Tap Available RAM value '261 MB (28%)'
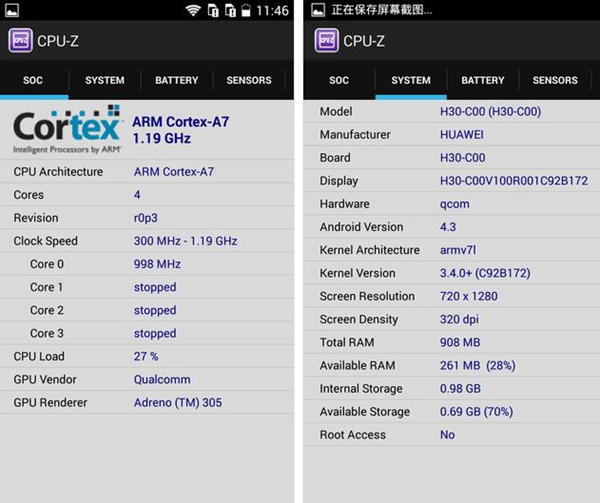 (x=478, y=365)
